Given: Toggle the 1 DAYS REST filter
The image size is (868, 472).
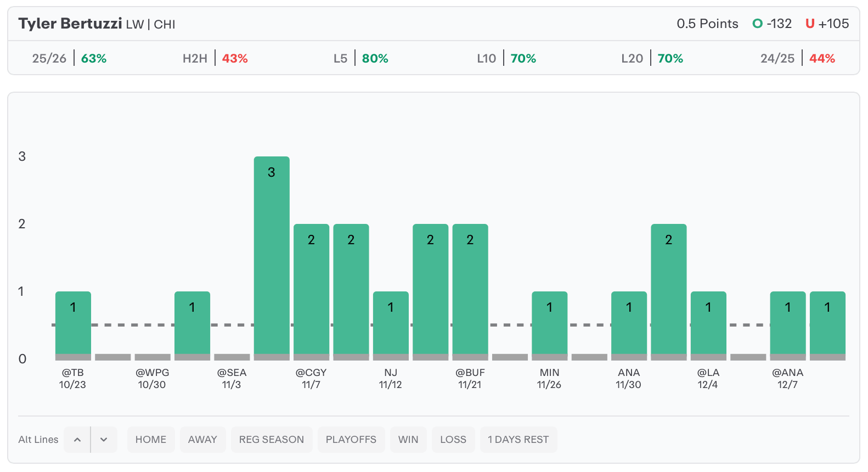Looking at the screenshot, I should [518, 440].
